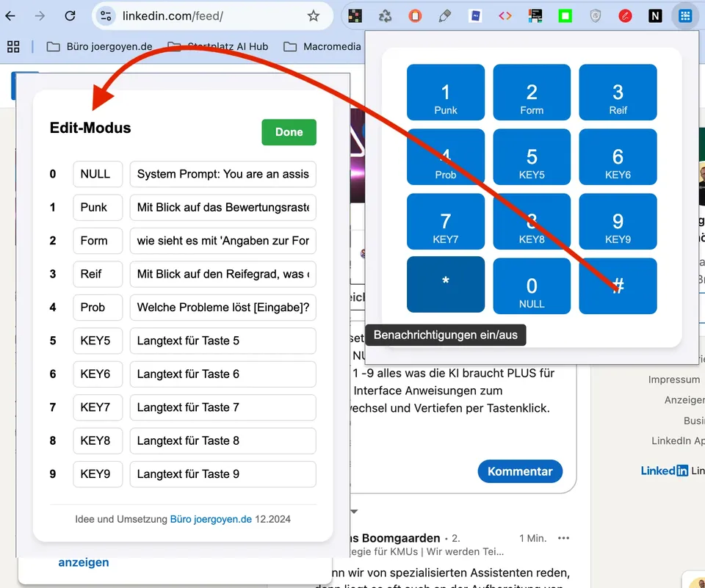
Task: Click keypad button 7 KEY7
Action: click(x=446, y=222)
